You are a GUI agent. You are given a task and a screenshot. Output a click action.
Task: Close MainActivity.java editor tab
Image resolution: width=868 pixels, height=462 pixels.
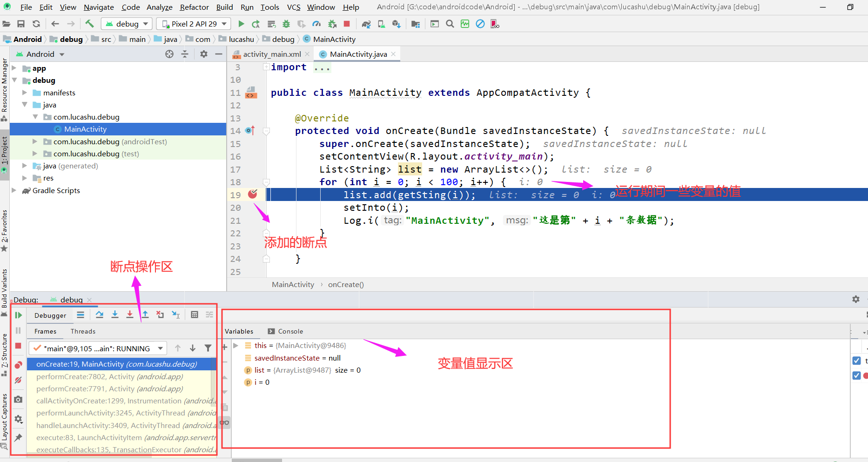393,54
